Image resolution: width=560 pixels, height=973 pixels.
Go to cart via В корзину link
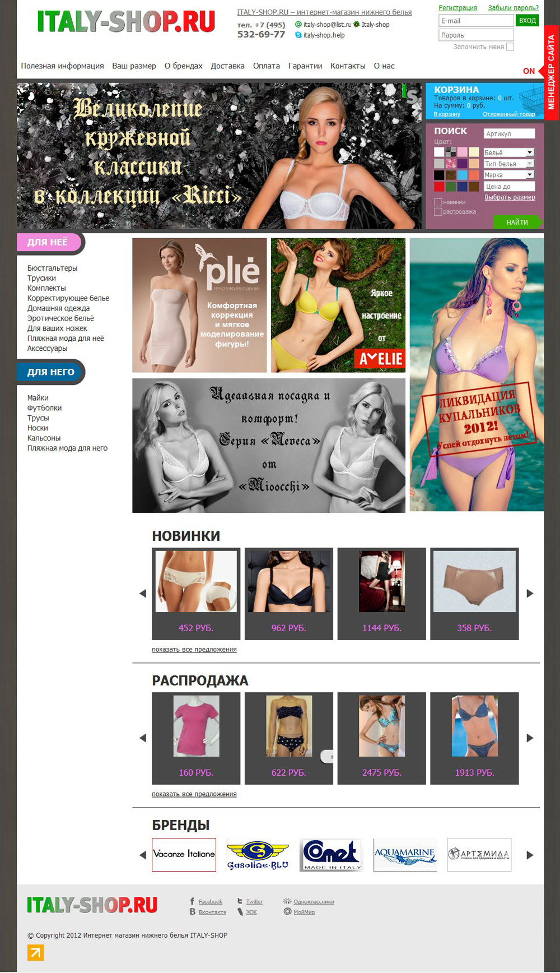coord(447,114)
